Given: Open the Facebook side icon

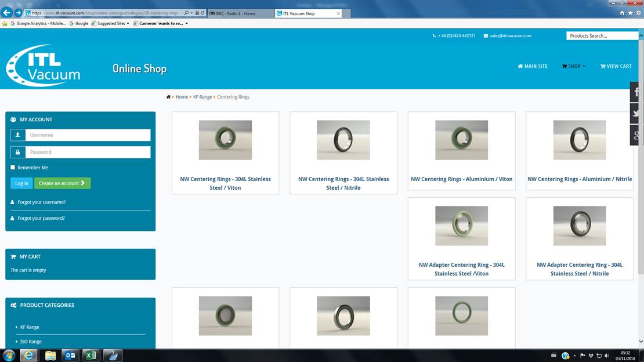Looking at the screenshot, I should click(635, 92).
